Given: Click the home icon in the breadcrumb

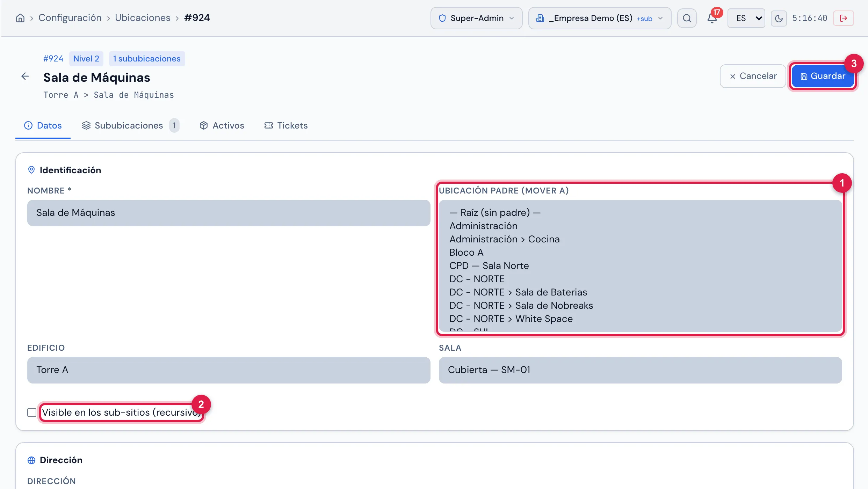Looking at the screenshot, I should point(20,18).
